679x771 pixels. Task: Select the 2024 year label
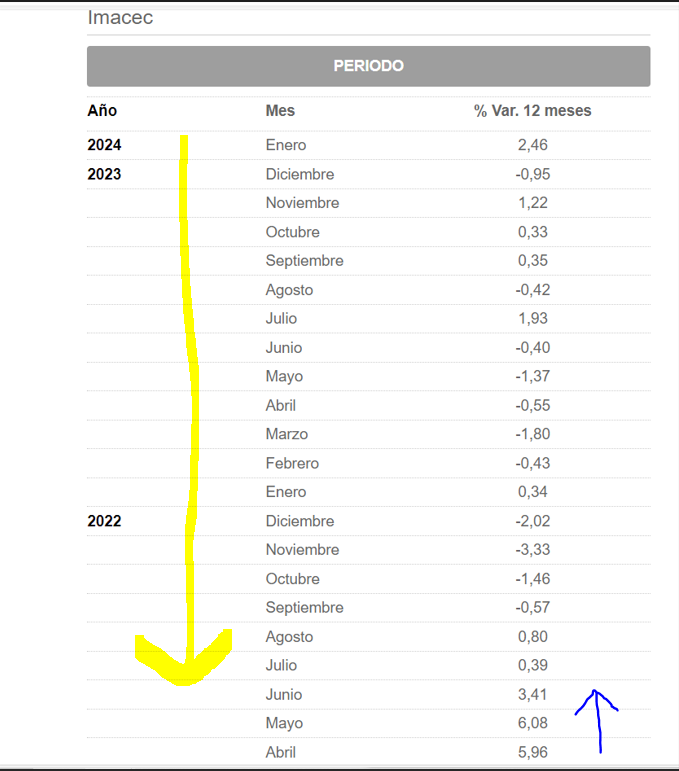[104, 145]
